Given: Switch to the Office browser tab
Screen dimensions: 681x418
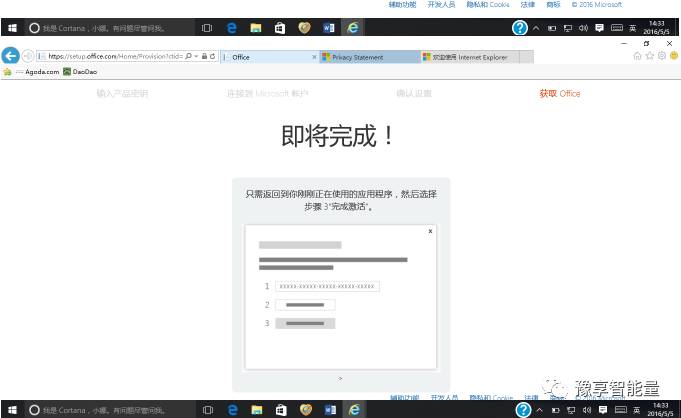Looking at the screenshot, I should [270, 57].
